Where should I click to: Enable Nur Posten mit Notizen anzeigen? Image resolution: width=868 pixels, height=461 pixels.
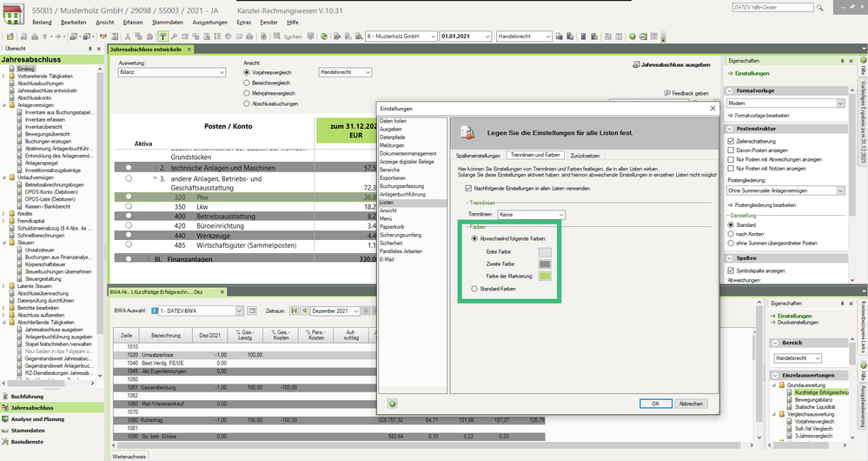point(731,169)
